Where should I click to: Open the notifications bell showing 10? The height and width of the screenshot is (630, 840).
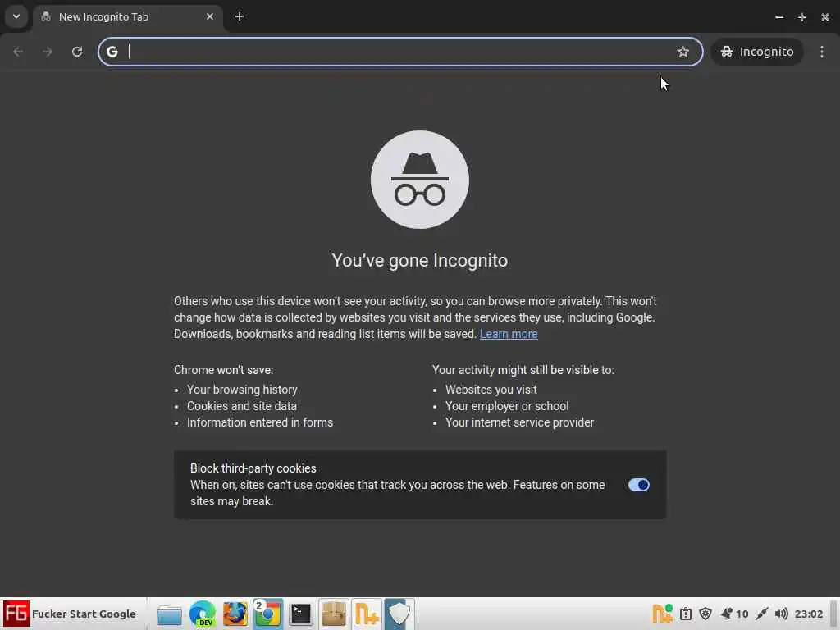[734, 614]
